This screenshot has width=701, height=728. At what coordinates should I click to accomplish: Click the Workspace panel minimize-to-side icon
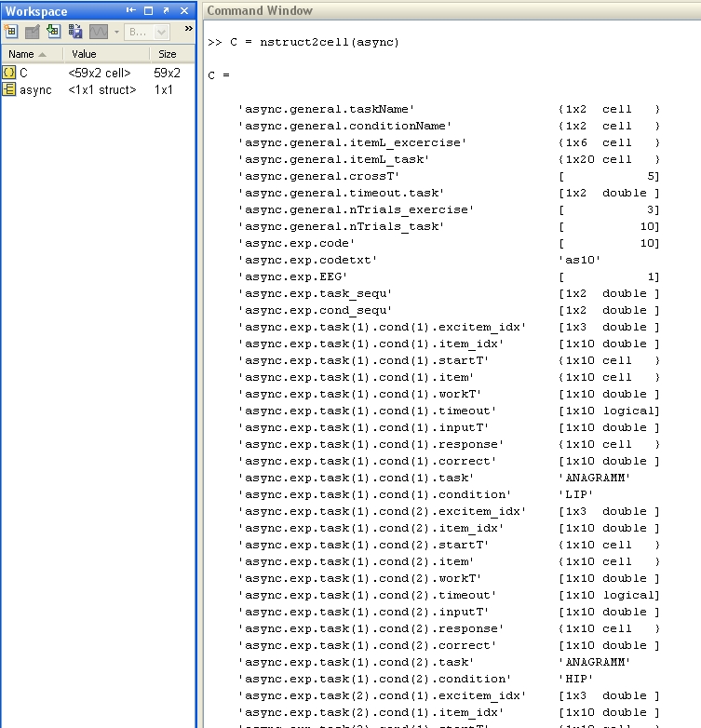click(x=131, y=10)
